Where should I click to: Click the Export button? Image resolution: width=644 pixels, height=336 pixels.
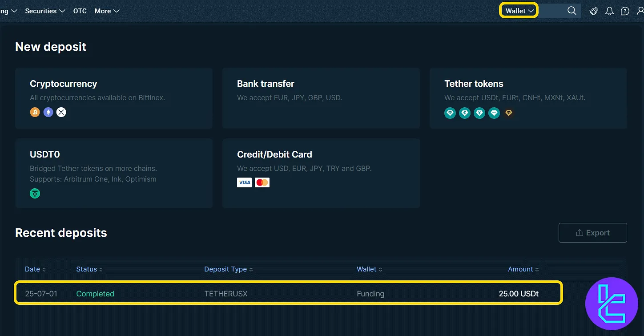coord(592,233)
